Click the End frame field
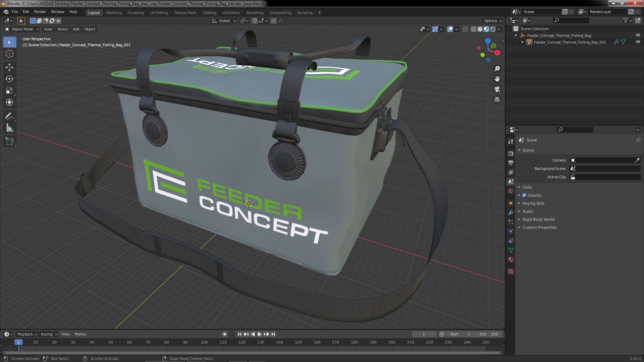The width and height of the screenshot is (644, 362). [x=489, y=334]
